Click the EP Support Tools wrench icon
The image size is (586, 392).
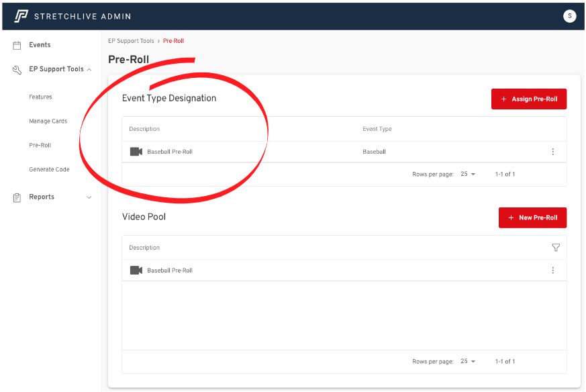17,69
